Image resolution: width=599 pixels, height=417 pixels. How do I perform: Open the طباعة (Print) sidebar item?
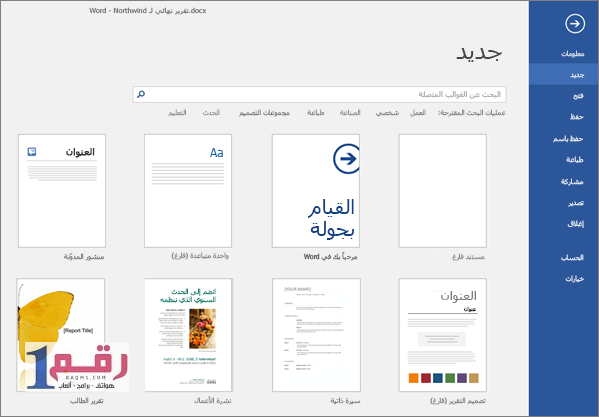575,160
